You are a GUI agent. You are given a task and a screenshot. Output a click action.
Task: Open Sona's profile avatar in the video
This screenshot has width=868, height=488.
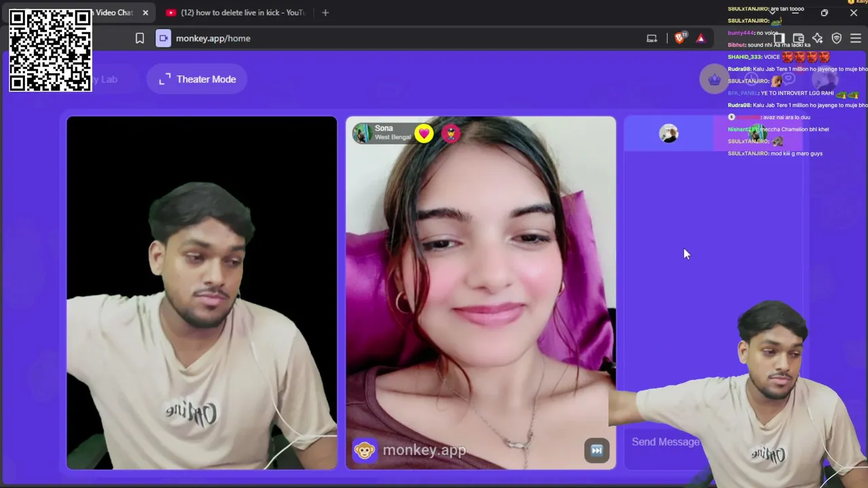click(x=363, y=133)
